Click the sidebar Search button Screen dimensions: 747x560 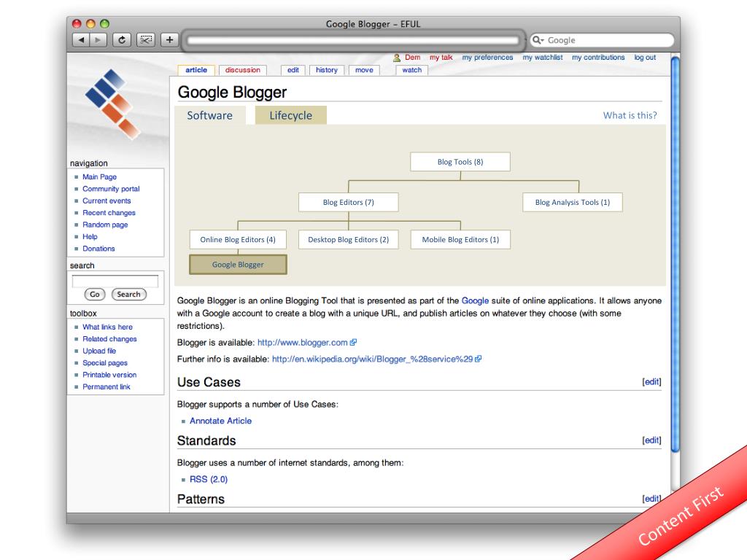(128, 295)
